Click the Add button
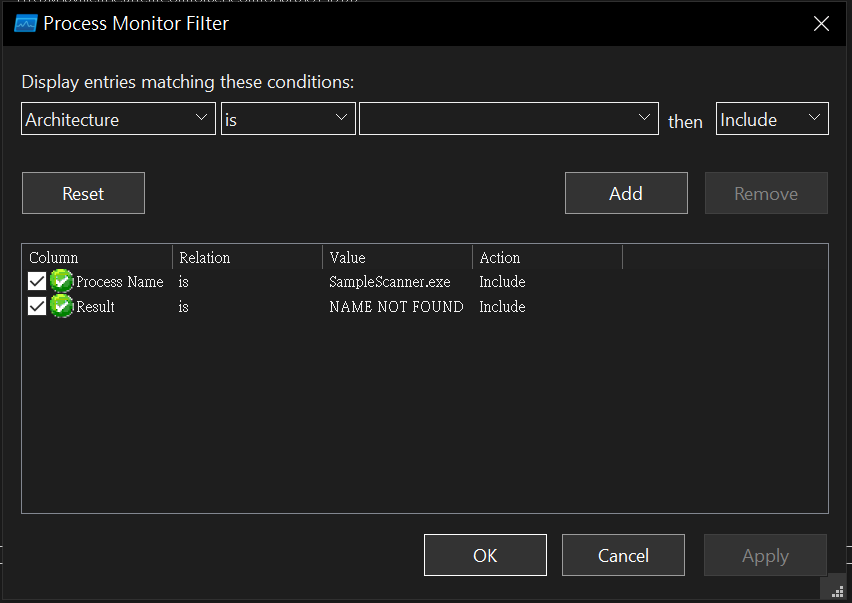 point(626,193)
